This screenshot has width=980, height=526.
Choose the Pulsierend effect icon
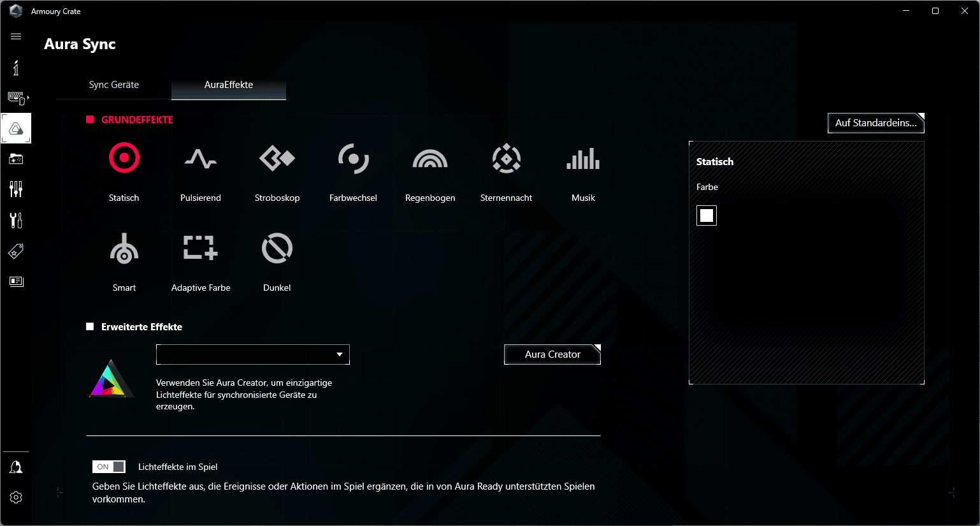pos(201,158)
